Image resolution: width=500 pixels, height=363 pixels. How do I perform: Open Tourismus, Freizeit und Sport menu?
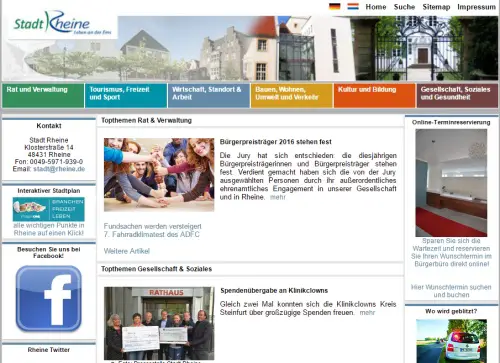tap(126, 96)
